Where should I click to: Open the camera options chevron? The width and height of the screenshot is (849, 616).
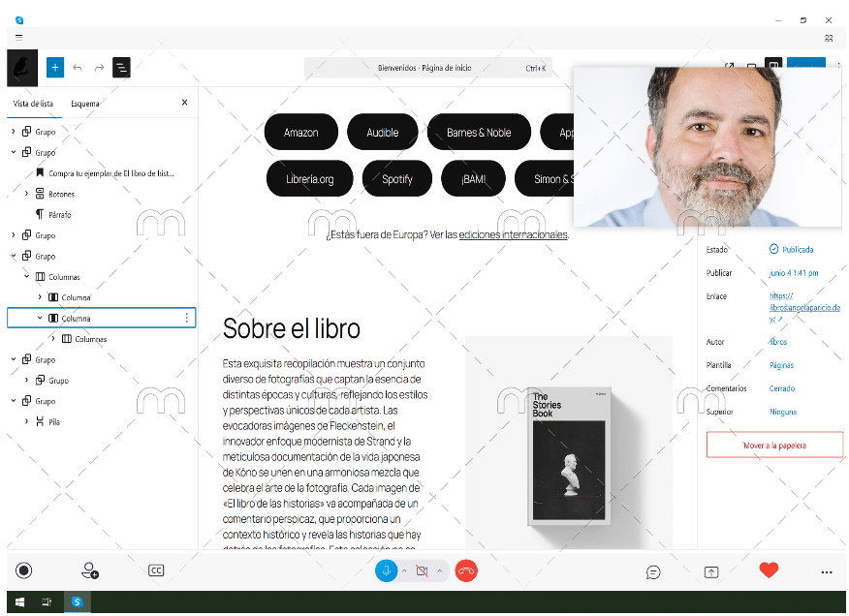coord(440,570)
